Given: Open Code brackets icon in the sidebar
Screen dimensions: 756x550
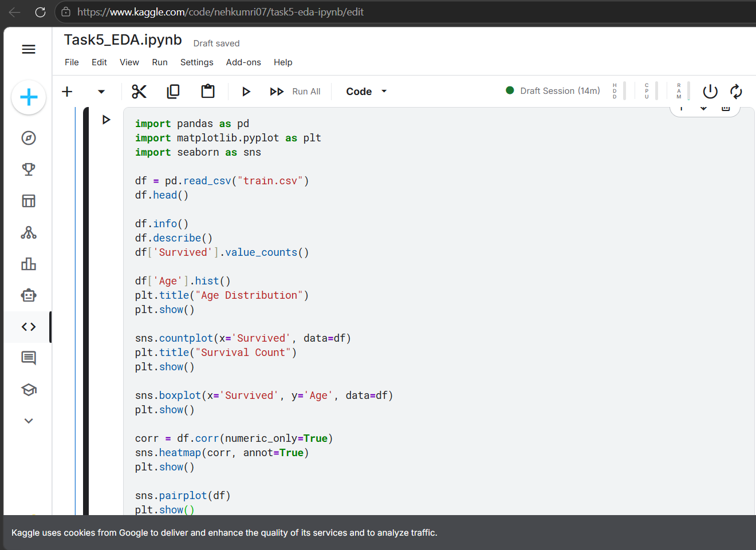Looking at the screenshot, I should tap(29, 327).
